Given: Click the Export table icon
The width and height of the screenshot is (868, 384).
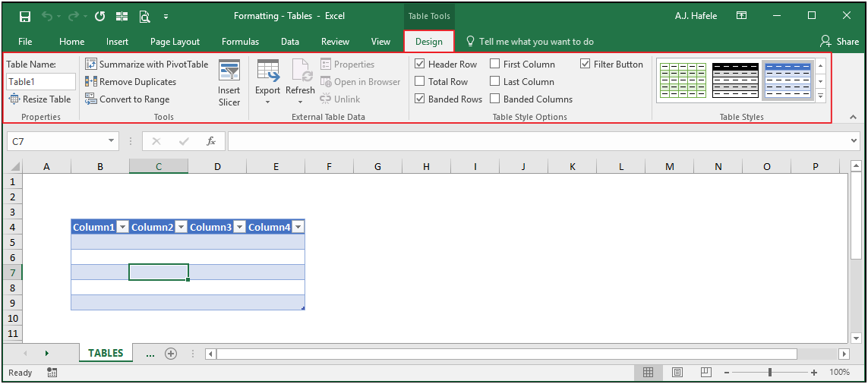Looking at the screenshot, I should 268,71.
